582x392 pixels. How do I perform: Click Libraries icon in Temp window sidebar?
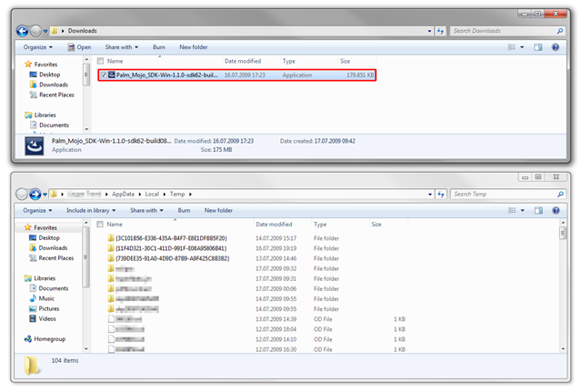pyautogui.click(x=28, y=278)
